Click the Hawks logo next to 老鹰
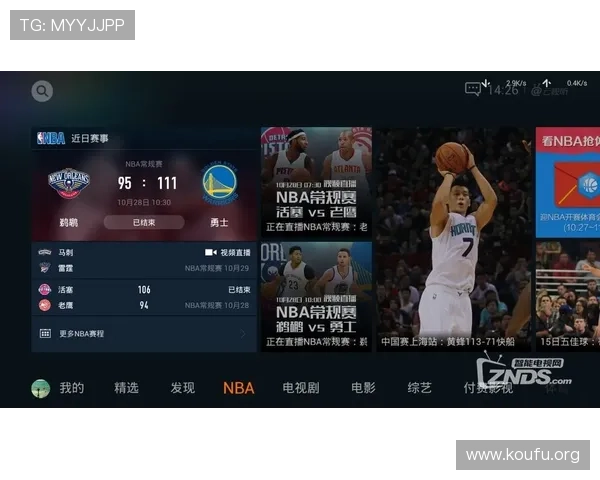 (45, 305)
